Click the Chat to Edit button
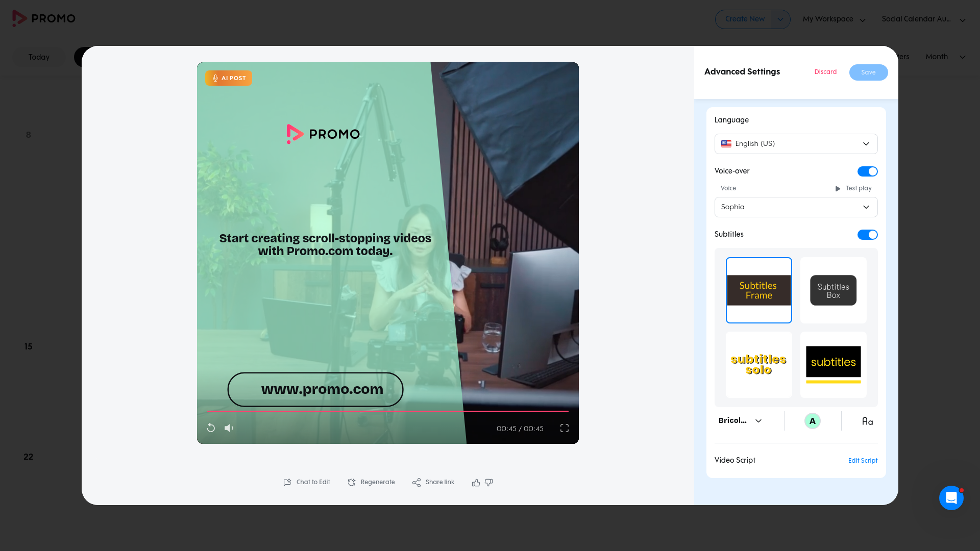980x551 pixels. [307, 482]
